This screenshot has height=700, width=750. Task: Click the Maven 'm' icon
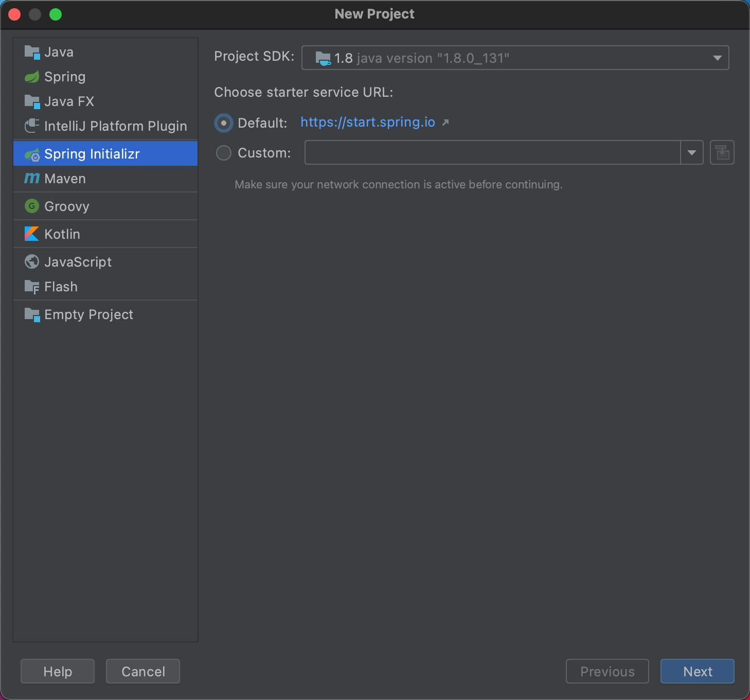pos(32,179)
